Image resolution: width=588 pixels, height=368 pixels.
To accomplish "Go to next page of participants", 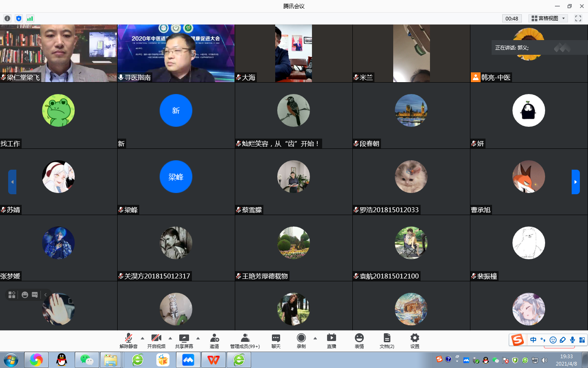I will [575, 182].
